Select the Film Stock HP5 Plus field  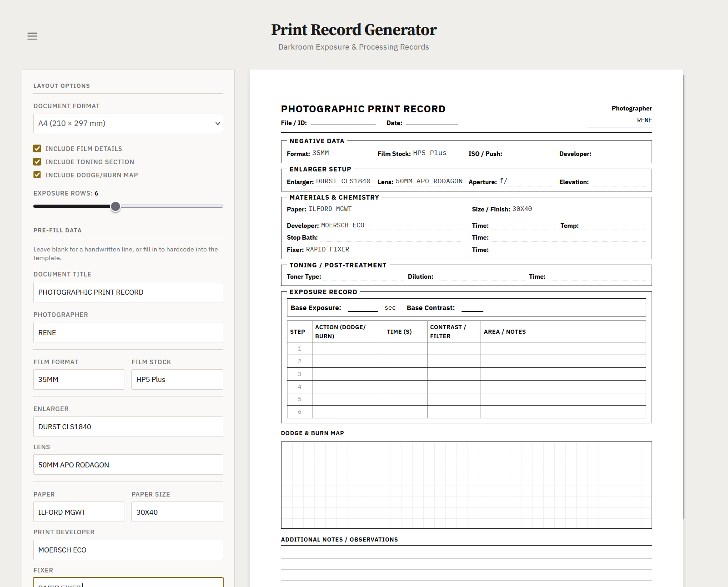point(177,380)
